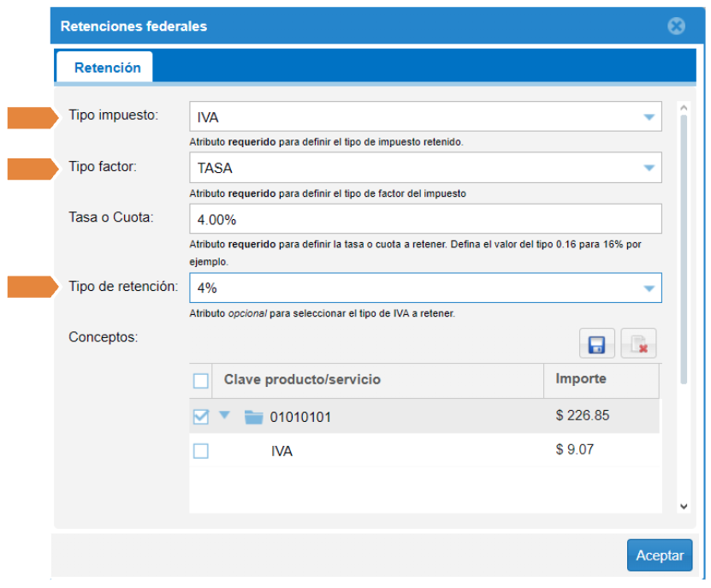Image resolution: width=711 pixels, height=588 pixels.
Task: Click the scroll up arrow
Action: click(x=683, y=109)
